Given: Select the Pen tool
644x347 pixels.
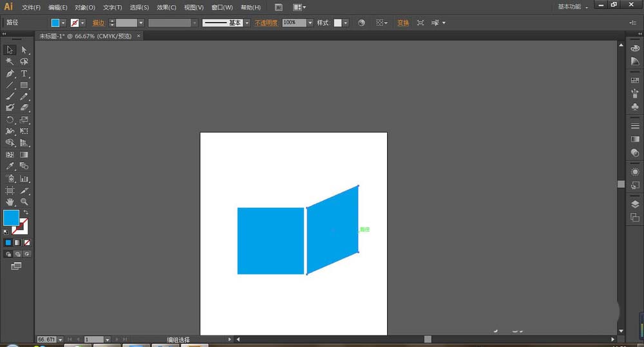Looking at the screenshot, I should pyautogui.click(x=10, y=73).
